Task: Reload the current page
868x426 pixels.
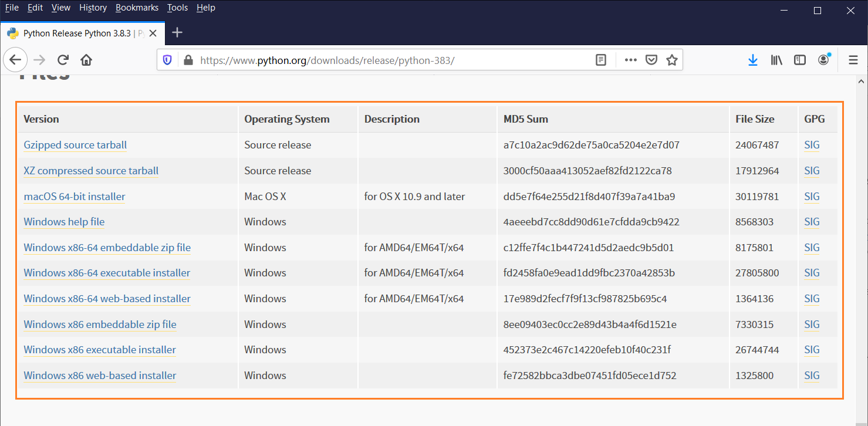Action: click(x=63, y=60)
